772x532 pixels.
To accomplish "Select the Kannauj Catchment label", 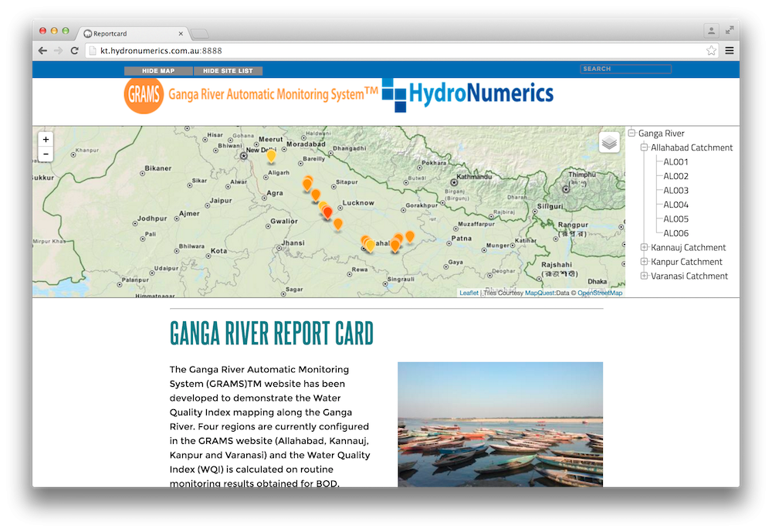I will coord(688,247).
